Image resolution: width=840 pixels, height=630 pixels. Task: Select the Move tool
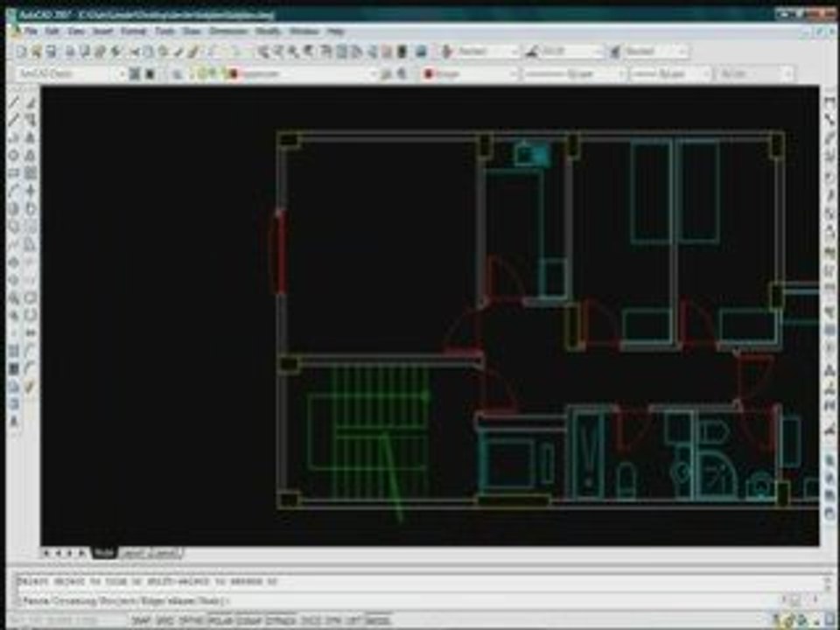pos(31,191)
